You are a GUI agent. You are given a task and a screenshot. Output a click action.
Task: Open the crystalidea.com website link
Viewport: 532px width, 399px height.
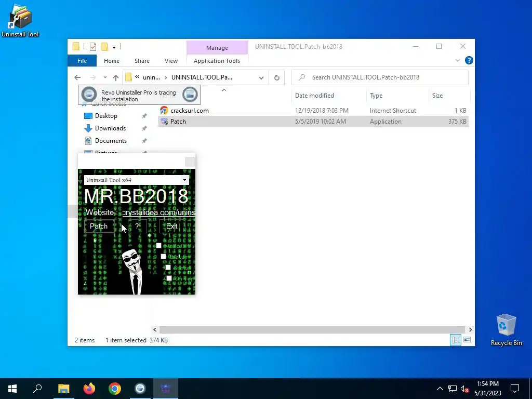(158, 212)
